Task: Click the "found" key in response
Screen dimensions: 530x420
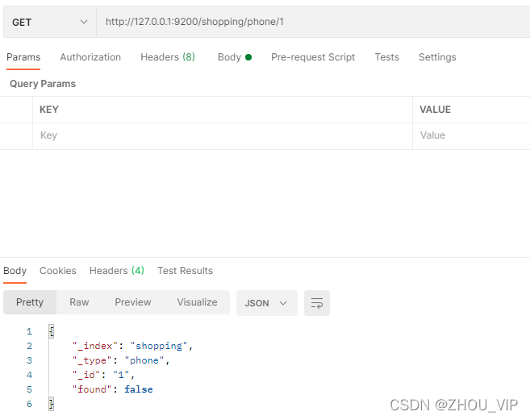Action: [92, 389]
